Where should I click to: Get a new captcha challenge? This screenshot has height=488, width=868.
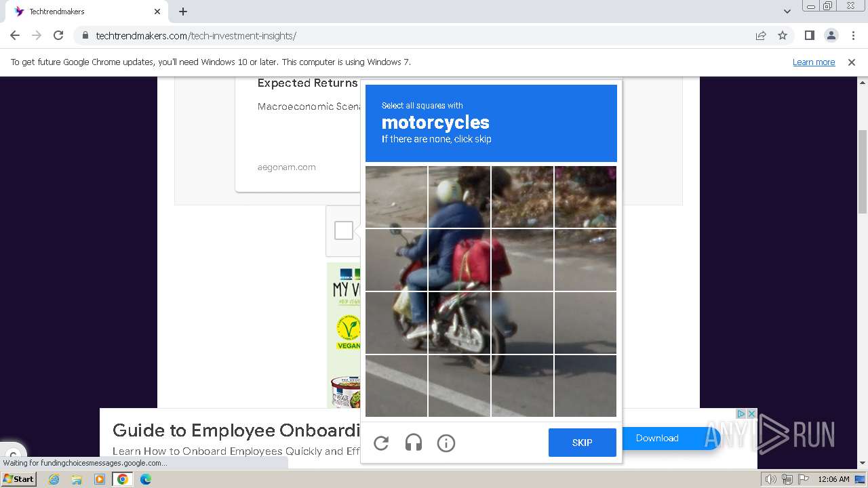tap(381, 443)
